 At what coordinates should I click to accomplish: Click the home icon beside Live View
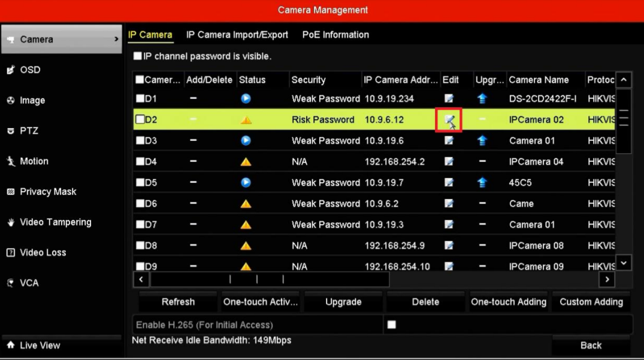(11, 345)
